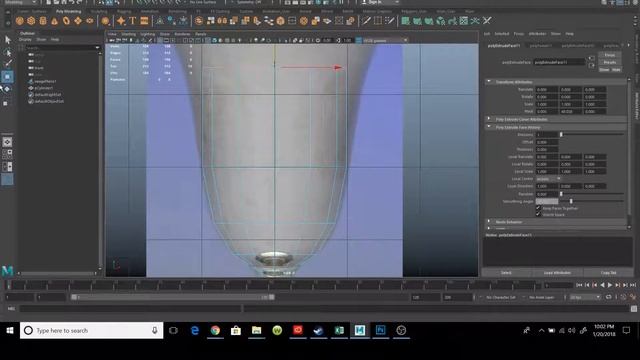Toggle the Keep Faces Together checkbox

(538, 208)
